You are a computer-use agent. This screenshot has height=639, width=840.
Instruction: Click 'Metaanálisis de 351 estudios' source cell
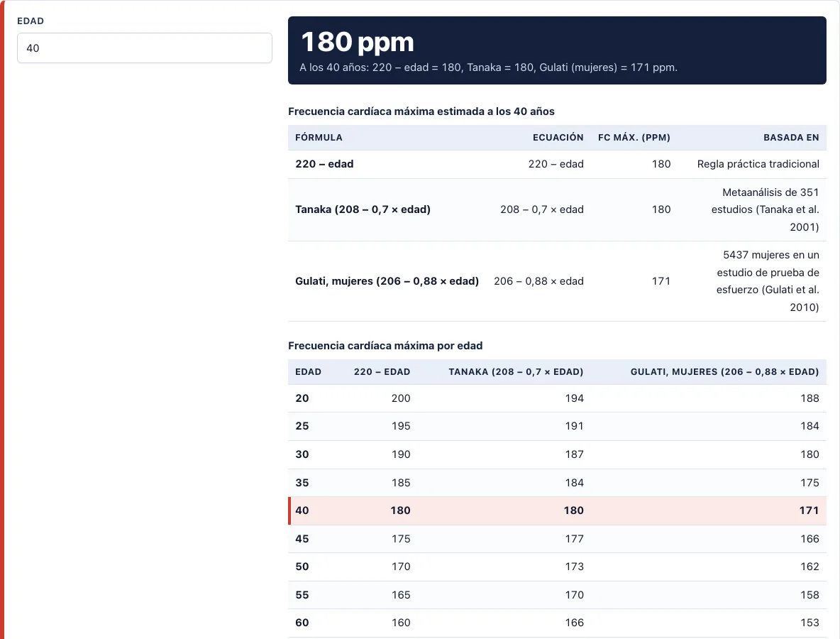(765, 209)
